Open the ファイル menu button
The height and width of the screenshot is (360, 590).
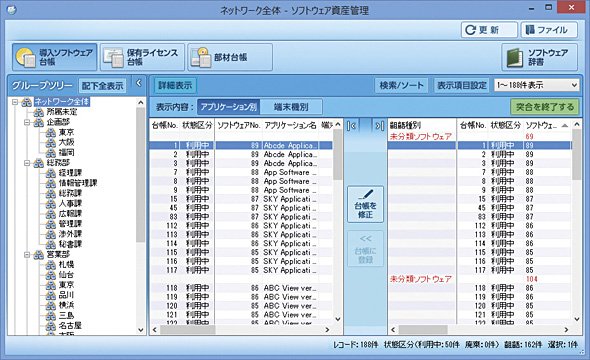pyautogui.click(x=549, y=30)
